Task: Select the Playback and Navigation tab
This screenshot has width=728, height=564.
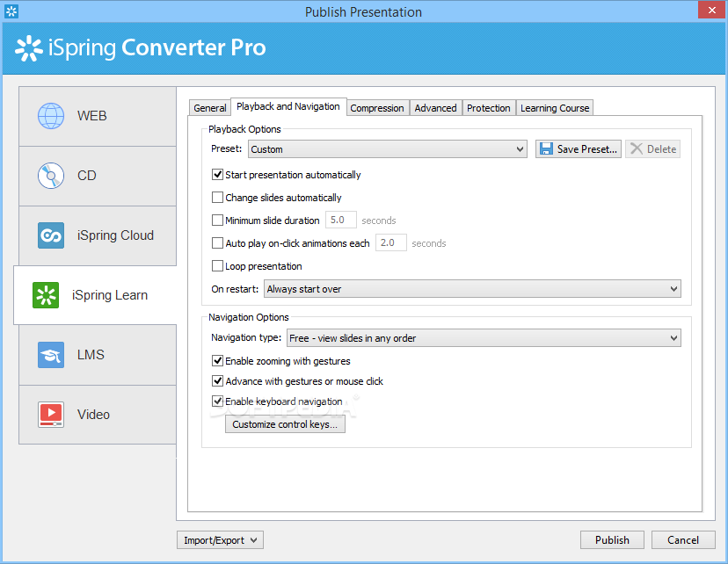Action: (288, 106)
